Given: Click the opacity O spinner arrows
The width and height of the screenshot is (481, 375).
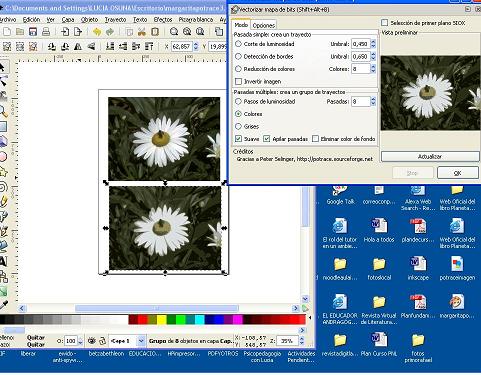Looking at the screenshot, I should [x=80, y=341].
